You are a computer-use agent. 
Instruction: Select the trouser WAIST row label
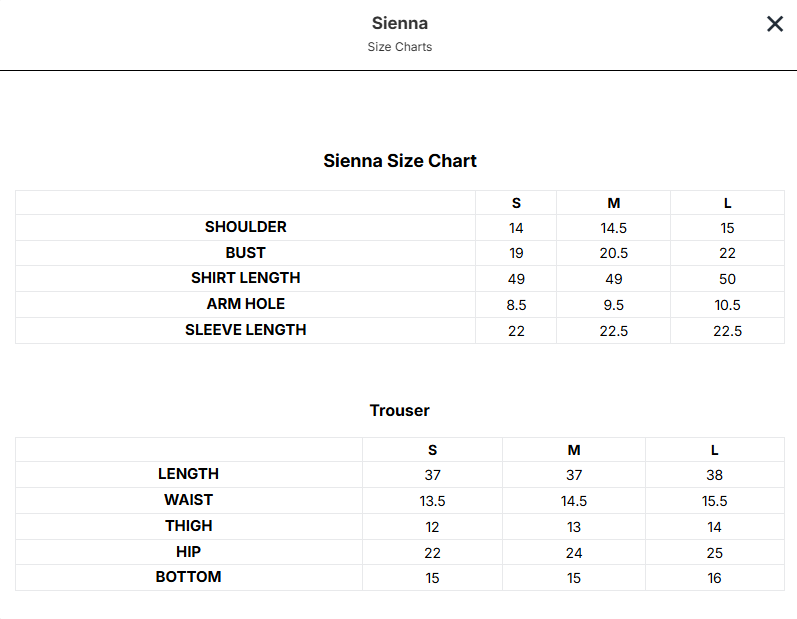[189, 500]
